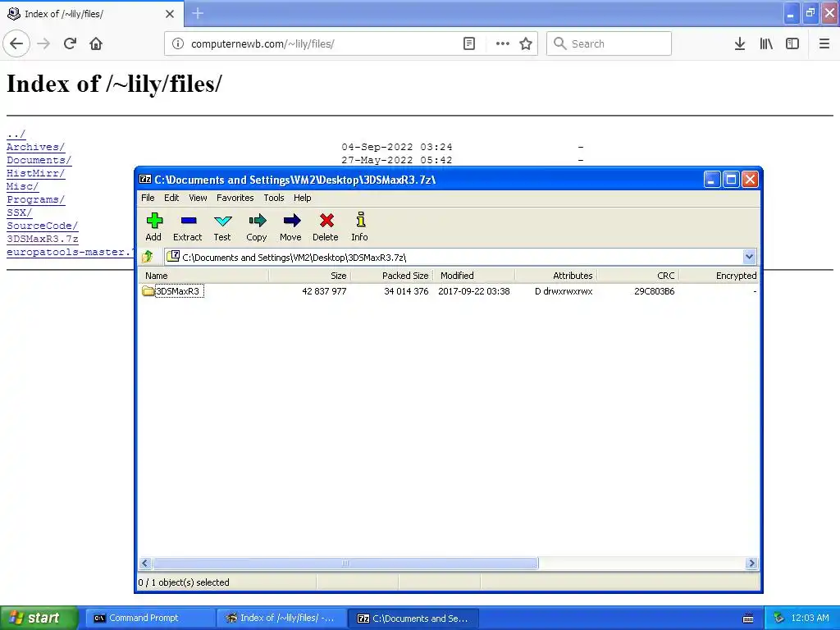Open archive Info from the 7-Zip toolbar
The image size is (840, 630).
coord(360,227)
